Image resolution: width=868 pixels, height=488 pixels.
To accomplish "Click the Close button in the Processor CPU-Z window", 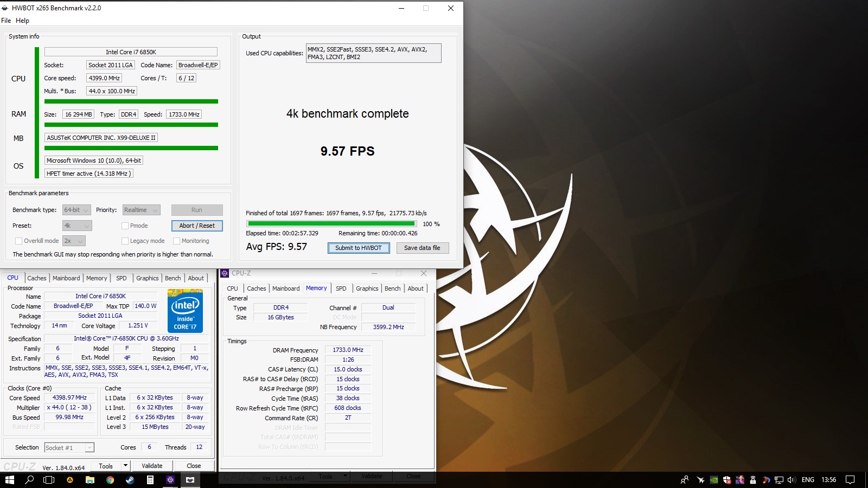I will pos(194,466).
